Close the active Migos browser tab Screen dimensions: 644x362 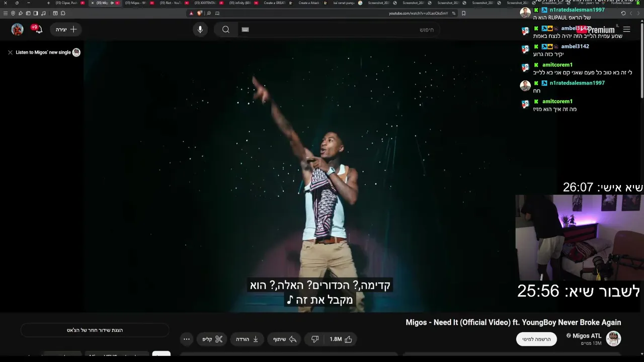(x=93, y=3)
